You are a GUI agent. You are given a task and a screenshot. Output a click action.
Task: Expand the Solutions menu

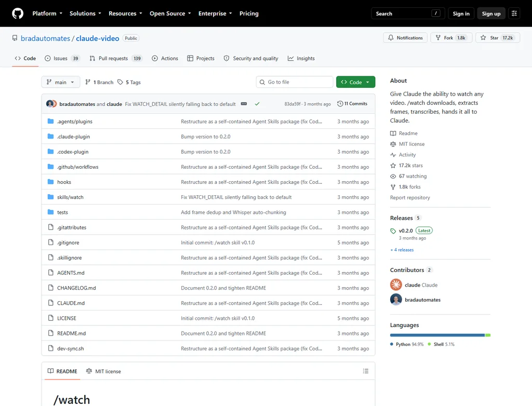pos(85,13)
